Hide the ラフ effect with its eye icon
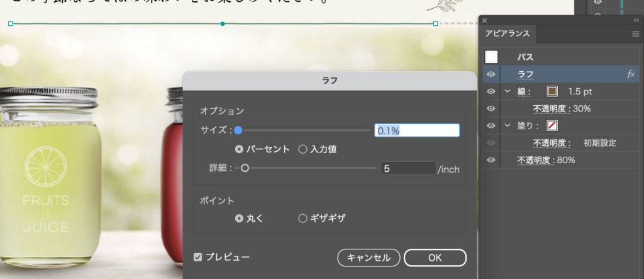This screenshot has width=644, height=279. click(x=491, y=74)
